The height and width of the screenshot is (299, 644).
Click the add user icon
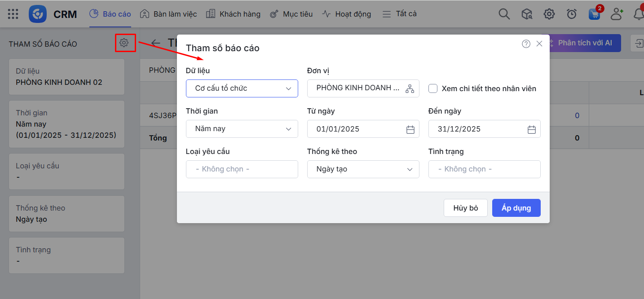click(617, 14)
